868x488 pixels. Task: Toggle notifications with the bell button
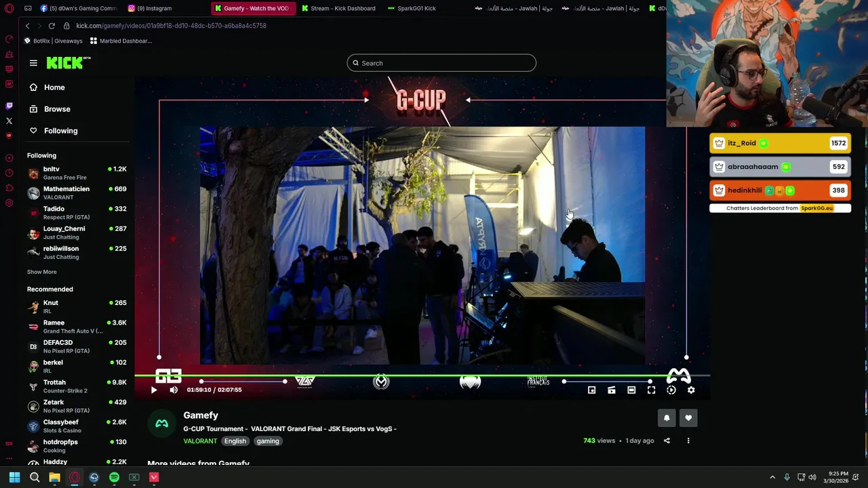click(667, 418)
